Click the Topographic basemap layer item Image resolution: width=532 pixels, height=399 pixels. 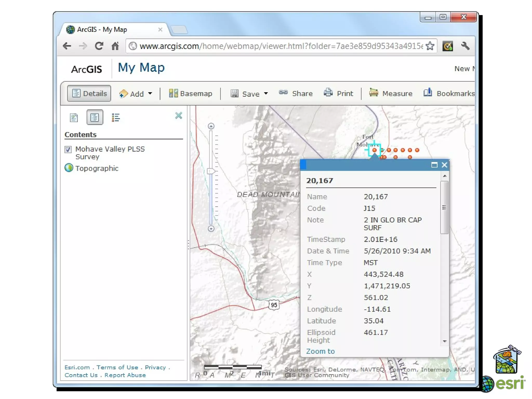tap(97, 168)
